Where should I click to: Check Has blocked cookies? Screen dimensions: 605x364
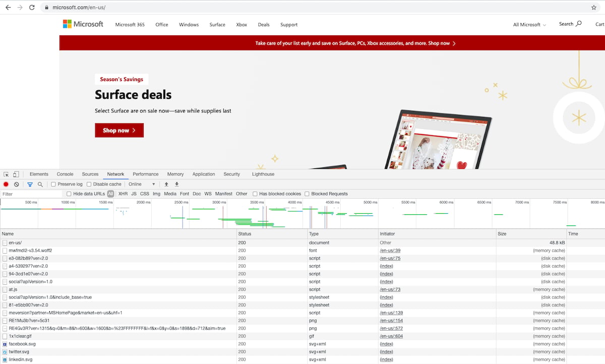click(255, 194)
